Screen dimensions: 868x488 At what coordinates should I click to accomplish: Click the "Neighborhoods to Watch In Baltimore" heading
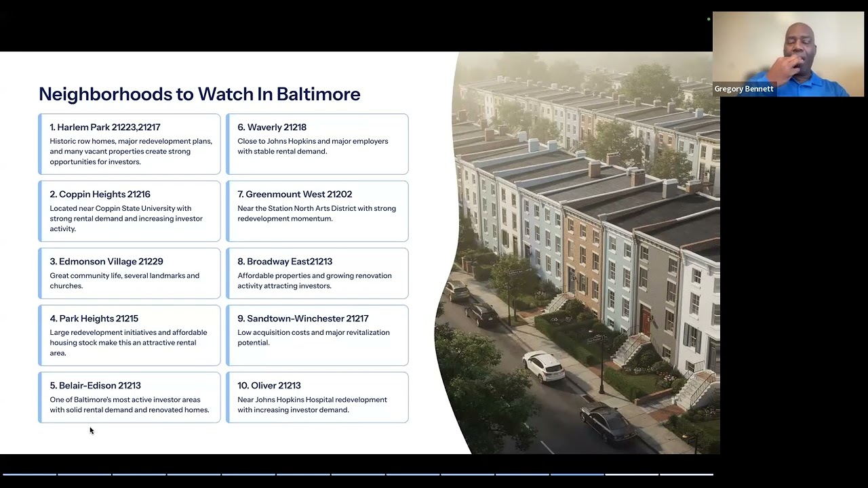point(199,94)
